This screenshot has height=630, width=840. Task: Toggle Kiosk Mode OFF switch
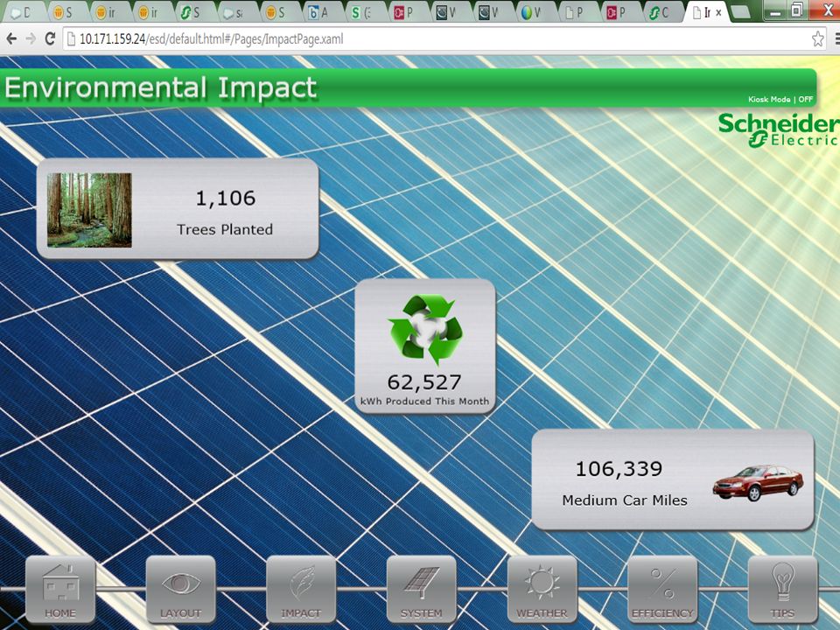click(780, 99)
